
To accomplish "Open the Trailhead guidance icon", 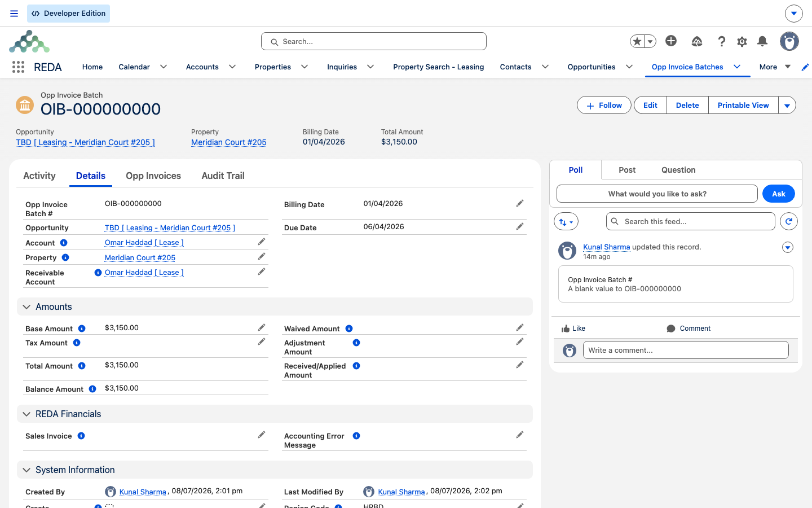I will point(697,41).
